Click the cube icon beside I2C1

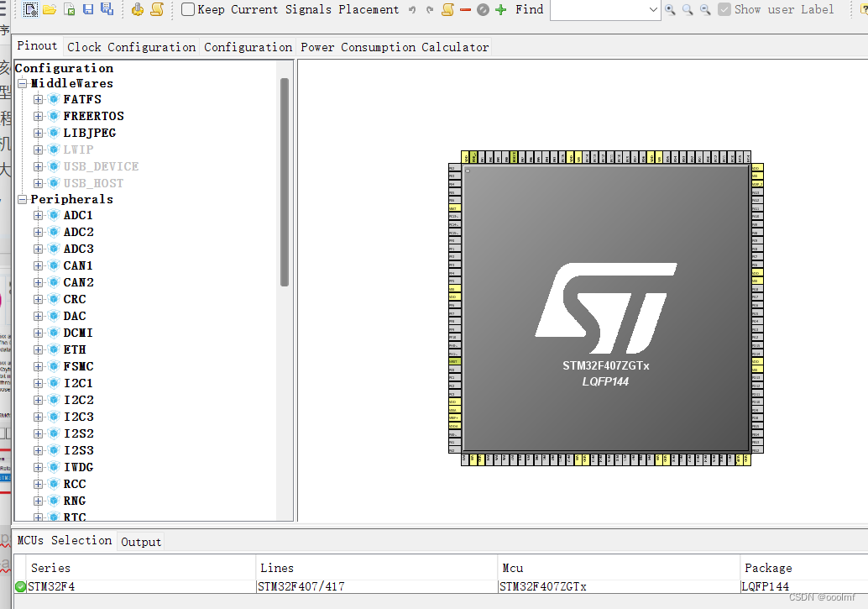click(x=54, y=383)
